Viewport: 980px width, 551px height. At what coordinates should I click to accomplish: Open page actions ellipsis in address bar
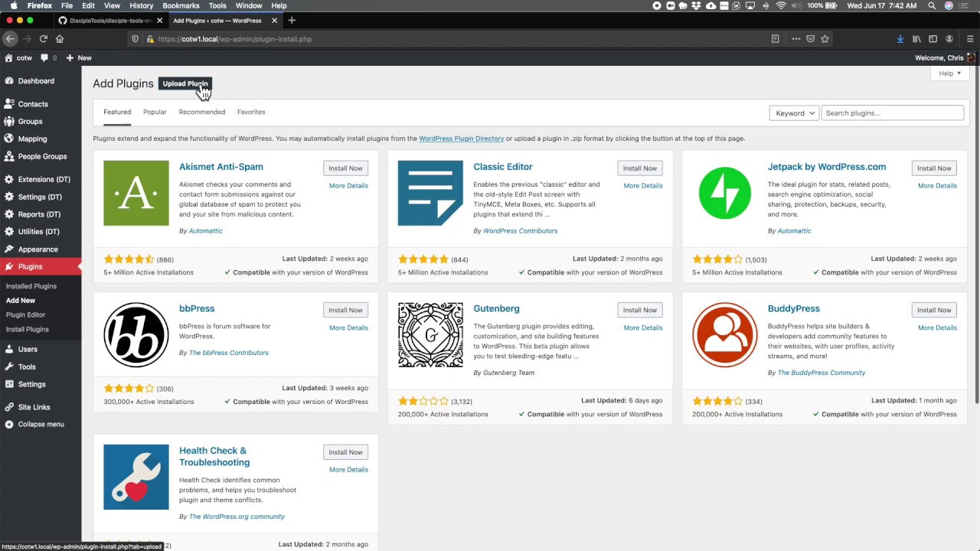tap(796, 39)
